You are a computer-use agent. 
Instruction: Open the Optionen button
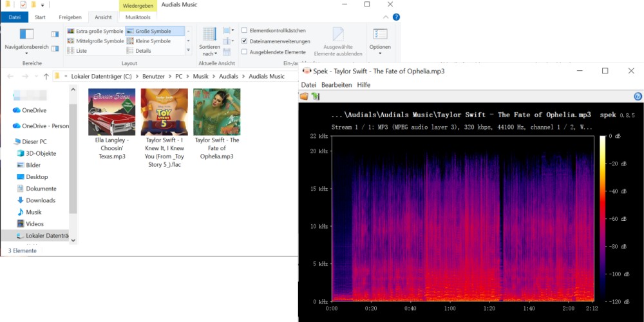coord(380,42)
